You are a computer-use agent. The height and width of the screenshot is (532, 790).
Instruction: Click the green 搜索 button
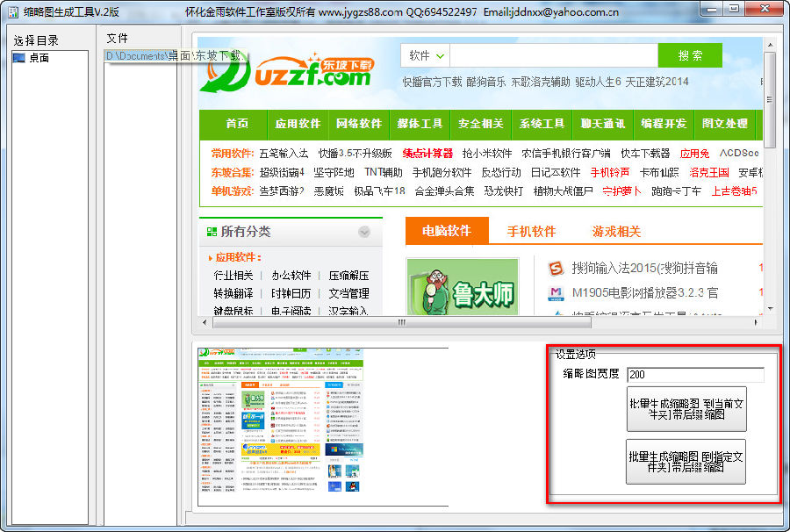[x=690, y=55]
